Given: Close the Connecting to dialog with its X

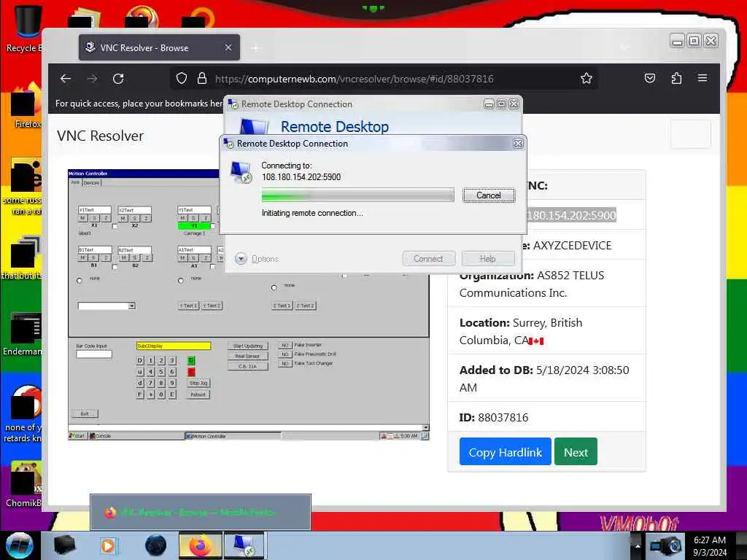Looking at the screenshot, I should [519, 144].
